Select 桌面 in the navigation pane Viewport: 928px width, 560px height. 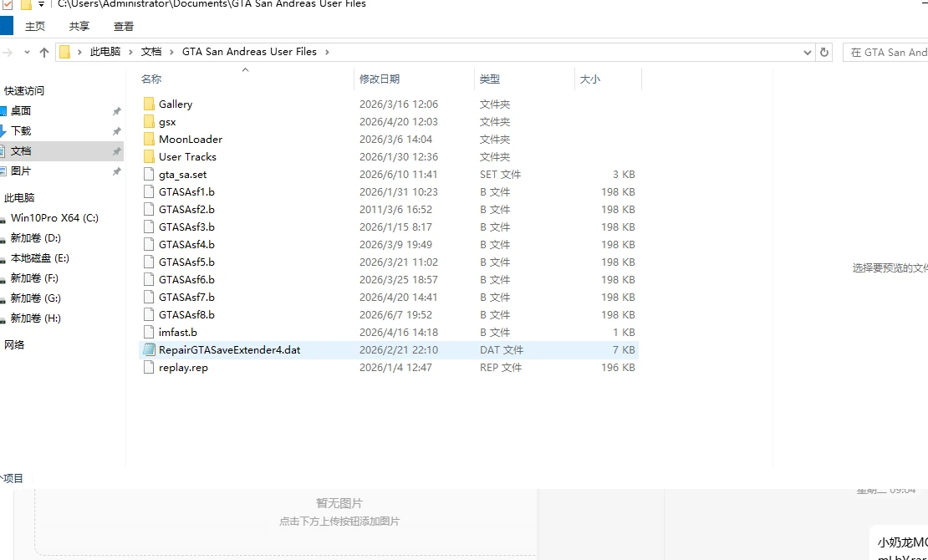(x=21, y=110)
